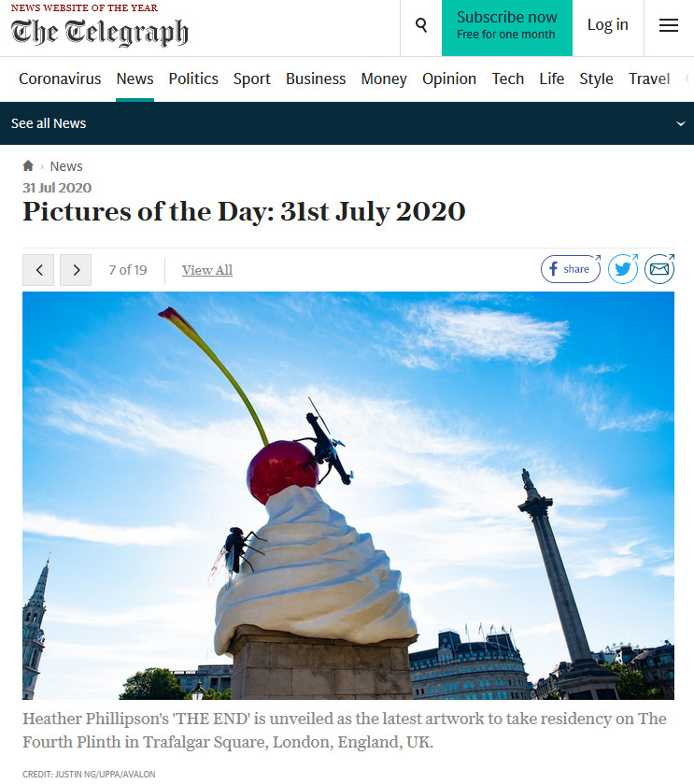The image size is (694, 784).
Task: Click the home breadcrumb icon
Action: 28,165
